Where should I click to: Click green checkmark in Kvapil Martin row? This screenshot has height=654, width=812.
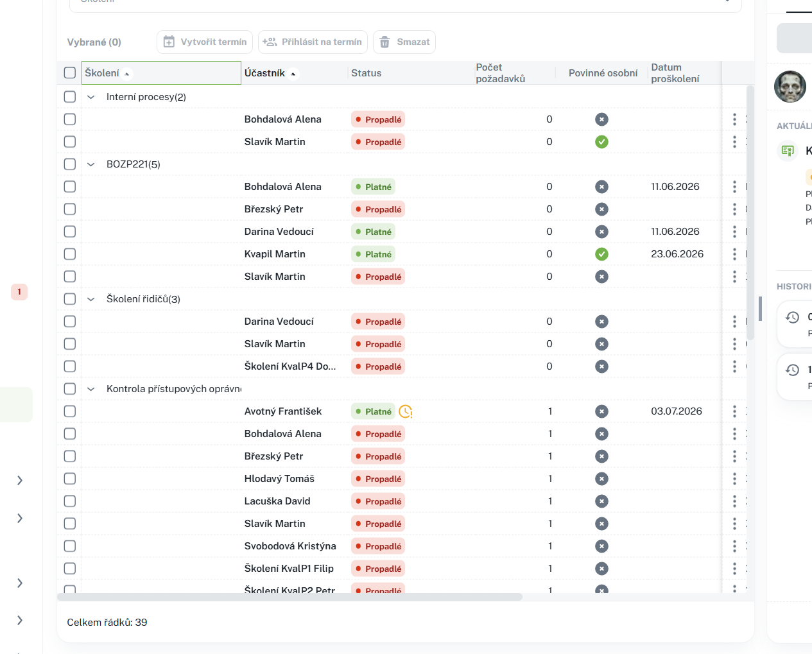coord(601,254)
